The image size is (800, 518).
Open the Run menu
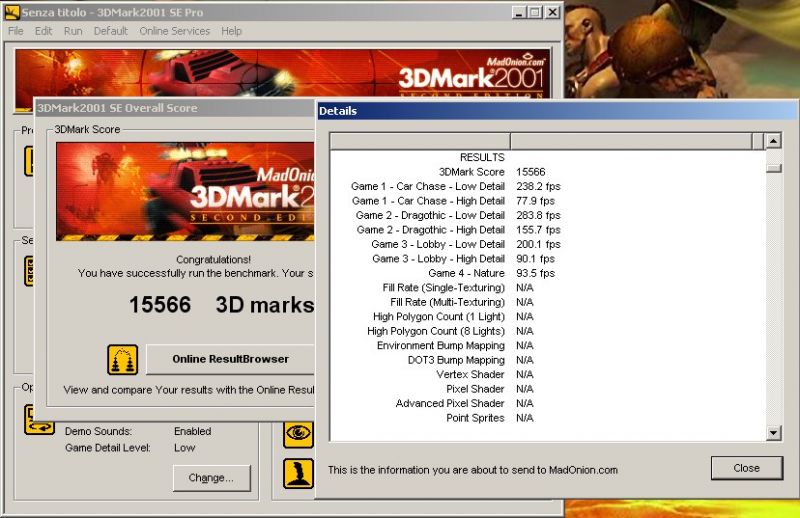coord(73,31)
